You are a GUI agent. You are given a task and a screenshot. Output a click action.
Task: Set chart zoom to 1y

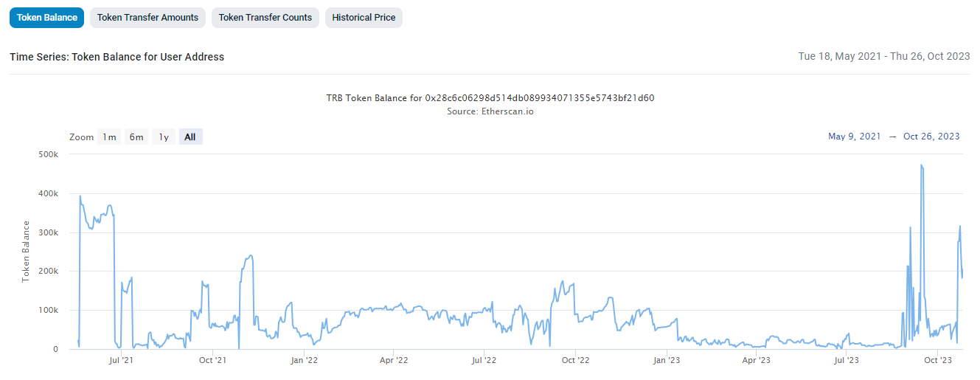pyautogui.click(x=164, y=137)
